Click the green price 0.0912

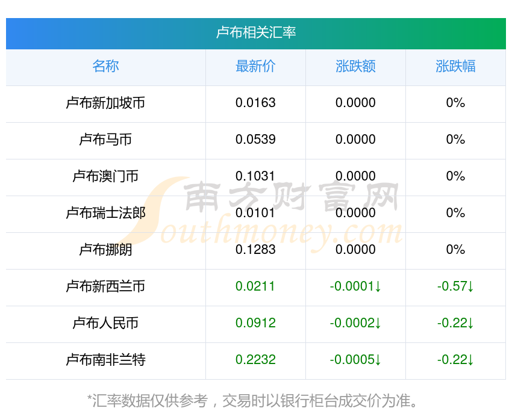click(255, 323)
